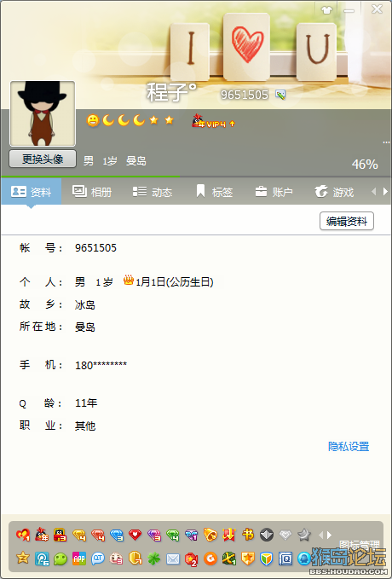Show next tabs with right arrow
The width and height of the screenshot is (392, 579).
(386, 191)
